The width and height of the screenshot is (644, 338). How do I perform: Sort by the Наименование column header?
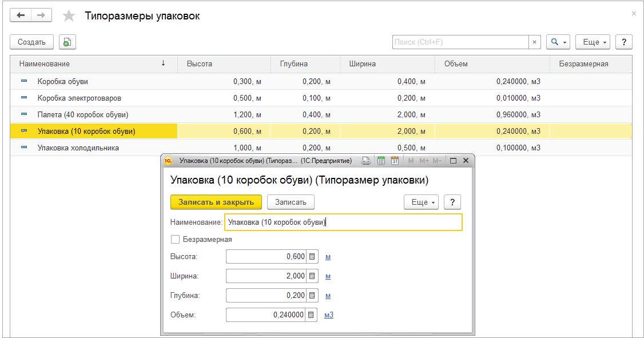pos(92,63)
